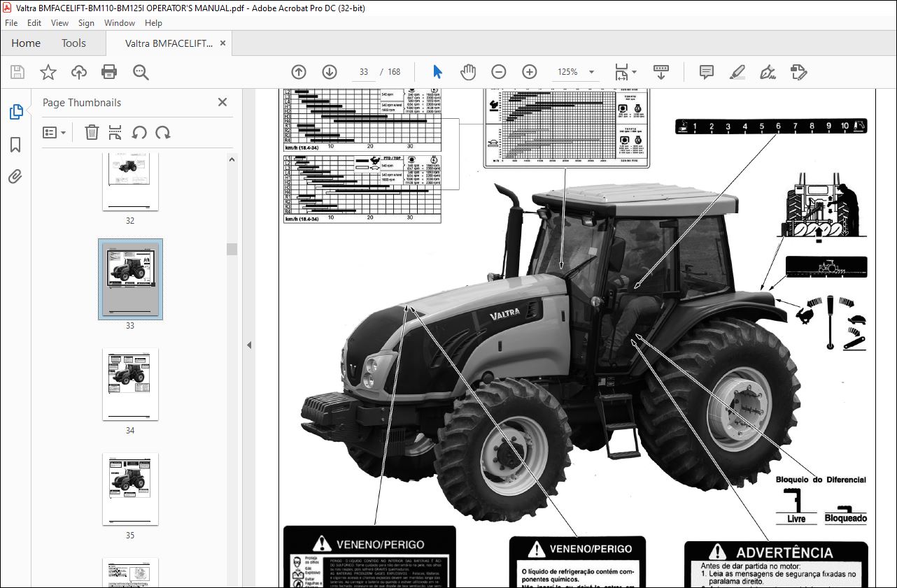Click the 'Bloqueio do Diferencial' label
This screenshot has height=588, width=897.
point(821,480)
